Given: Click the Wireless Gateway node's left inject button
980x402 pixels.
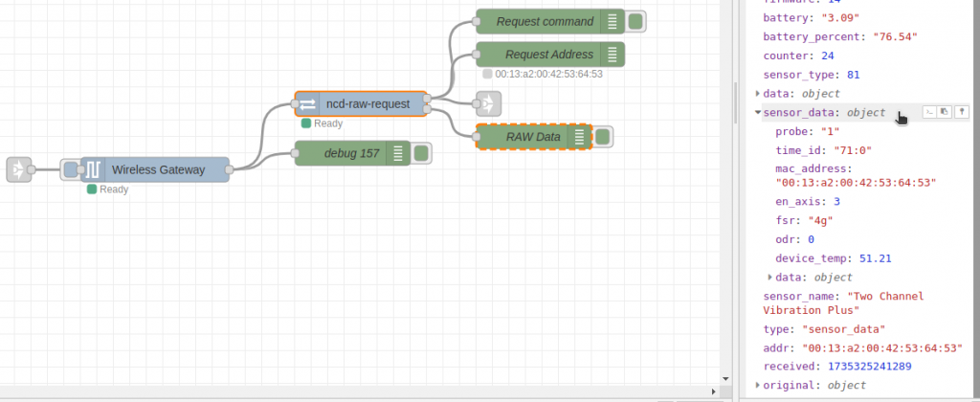Looking at the screenshot, I should click(x=70, y=169).
